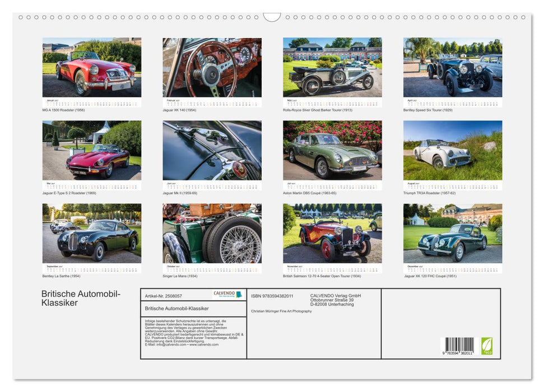
Task: Click the März calendar date strip
Action: pos(332,102)
